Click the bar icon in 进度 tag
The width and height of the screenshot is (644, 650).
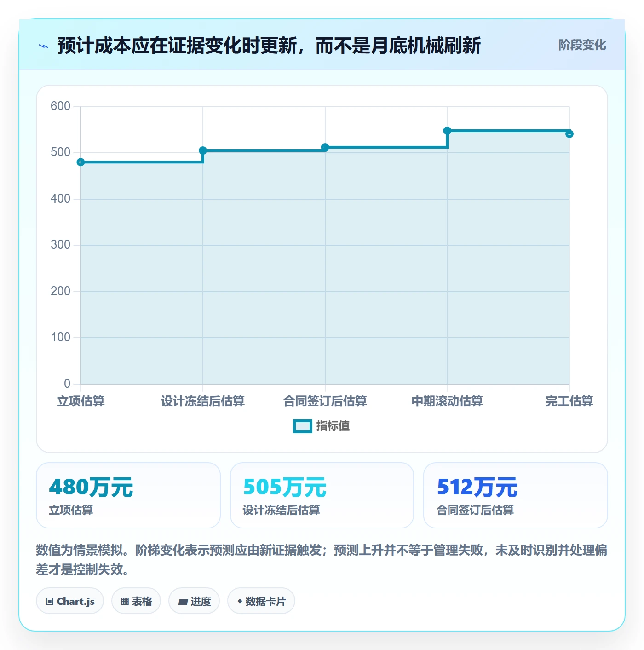pos(183,602)
